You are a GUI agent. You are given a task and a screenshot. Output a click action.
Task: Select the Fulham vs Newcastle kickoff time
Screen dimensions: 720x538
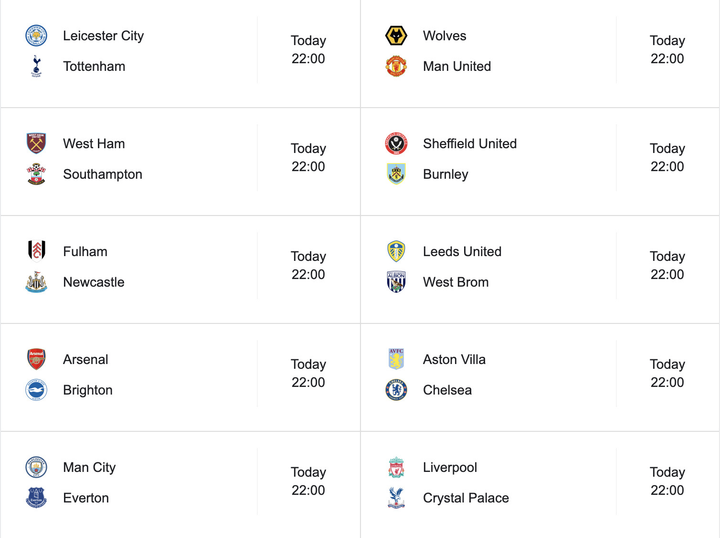point(308,266)
